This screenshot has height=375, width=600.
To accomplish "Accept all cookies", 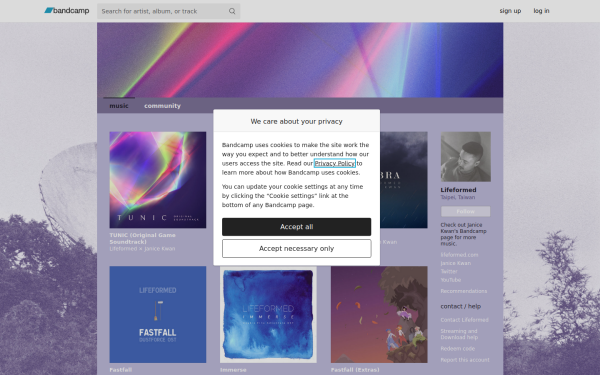I will 297,227.
